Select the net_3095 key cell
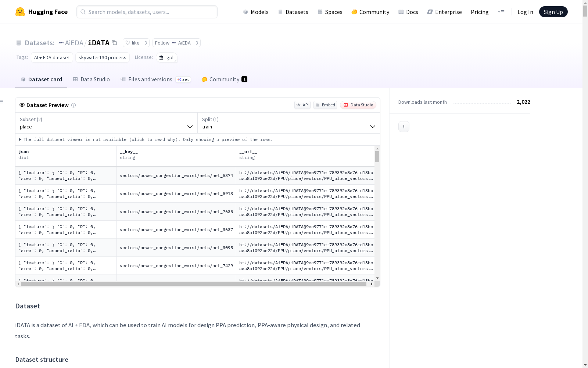This screenshot has height=368, width=588. click(176, 248)
